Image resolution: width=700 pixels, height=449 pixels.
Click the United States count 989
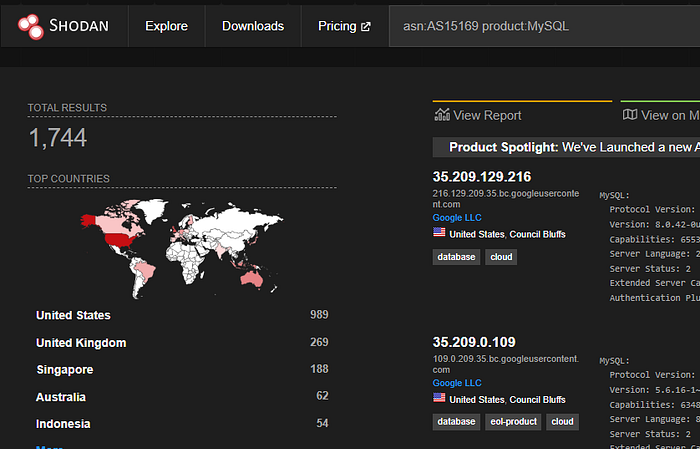pos(319,315)
